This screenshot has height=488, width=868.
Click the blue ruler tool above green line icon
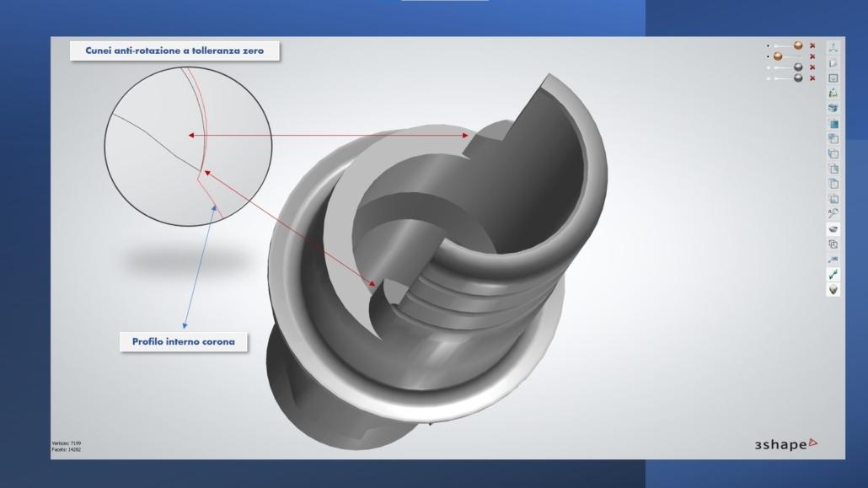click(833, 259)
